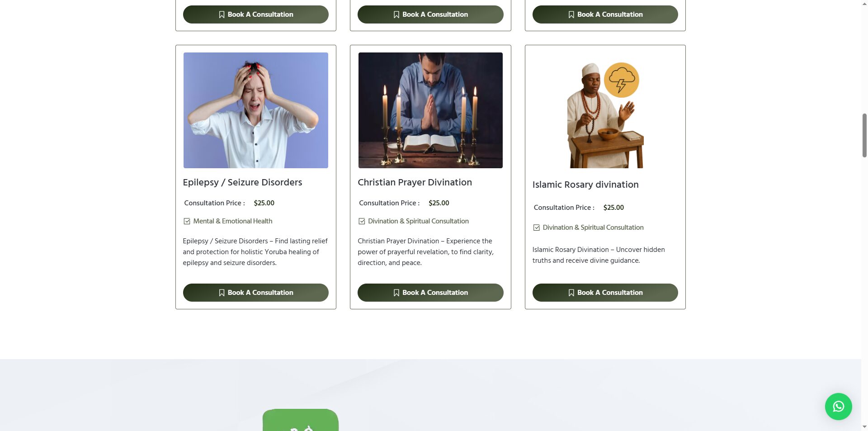Click the man with rosary beads image
The image size is (868, 431).
tap(605, 115)
